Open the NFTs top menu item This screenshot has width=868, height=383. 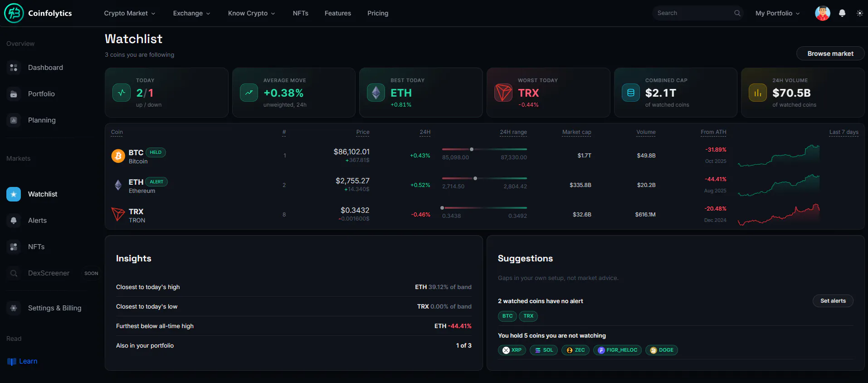[x=301, y=13]
